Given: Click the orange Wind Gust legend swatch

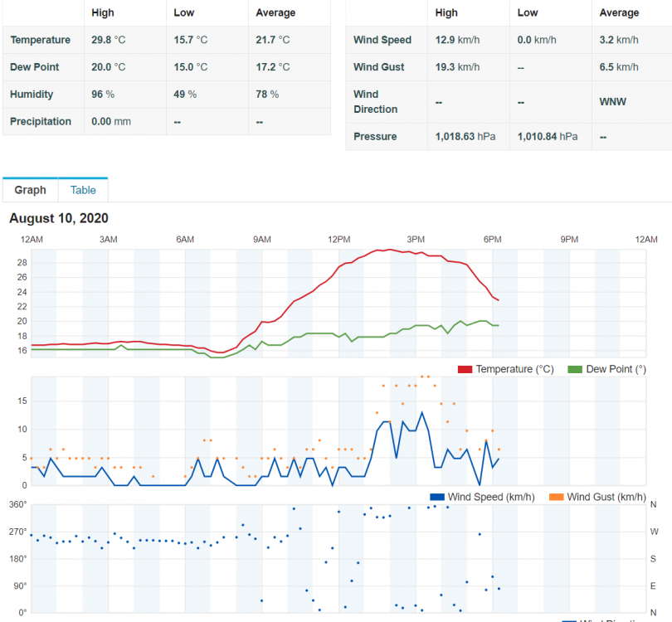Looking at the screenshot, I should pyautogui.click(x=555, y=497).
